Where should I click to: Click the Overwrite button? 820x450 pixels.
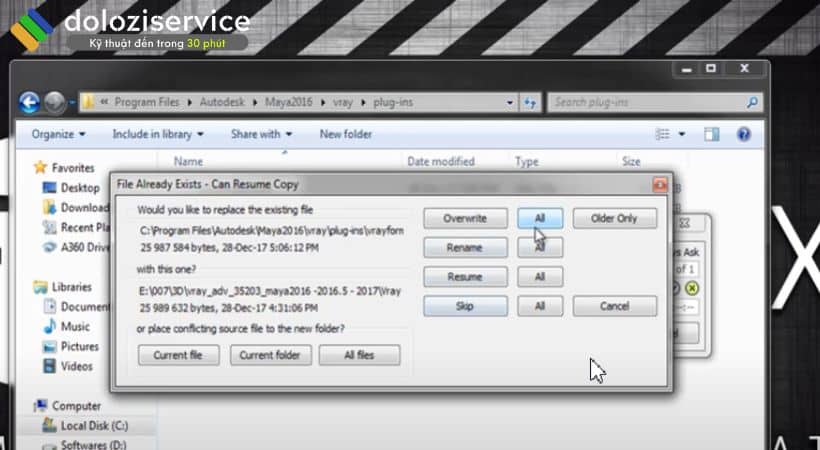click(x=464, y=218)
